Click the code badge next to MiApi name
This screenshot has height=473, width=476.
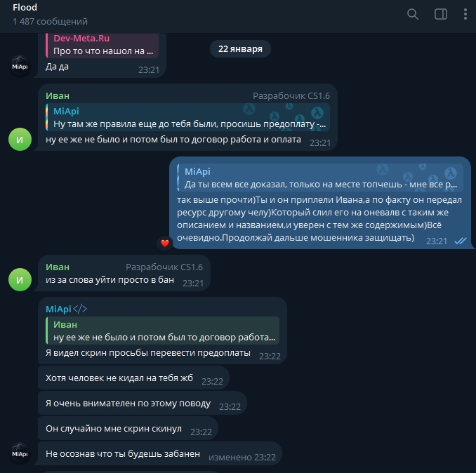(x=80, y=309)
